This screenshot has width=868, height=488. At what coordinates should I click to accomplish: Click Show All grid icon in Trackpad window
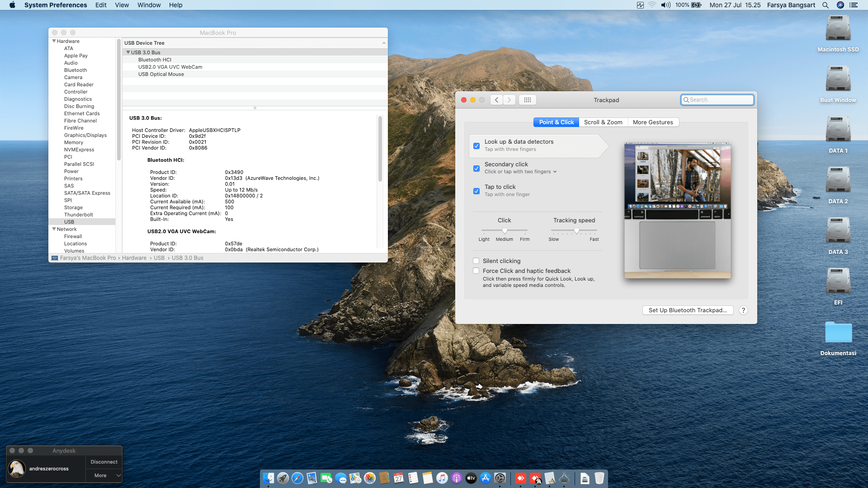click(x=527, y=100)
